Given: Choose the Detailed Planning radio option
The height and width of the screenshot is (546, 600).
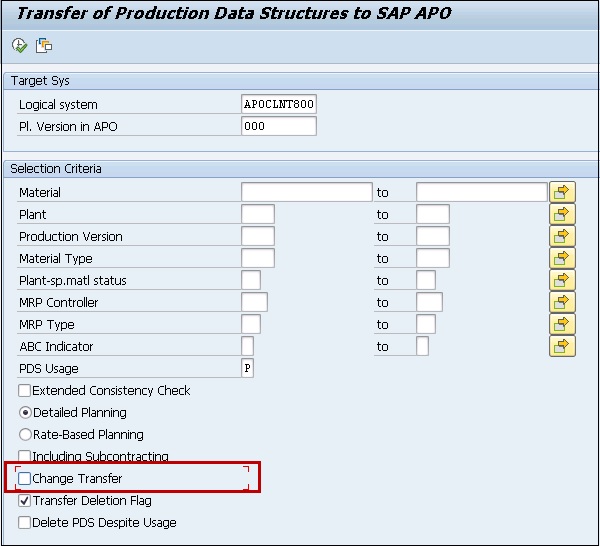Looking at the screenshot, I should (x=25, y=413).
